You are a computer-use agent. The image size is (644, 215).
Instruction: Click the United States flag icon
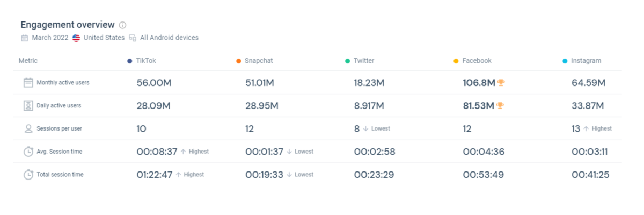(x=76, y=38)
